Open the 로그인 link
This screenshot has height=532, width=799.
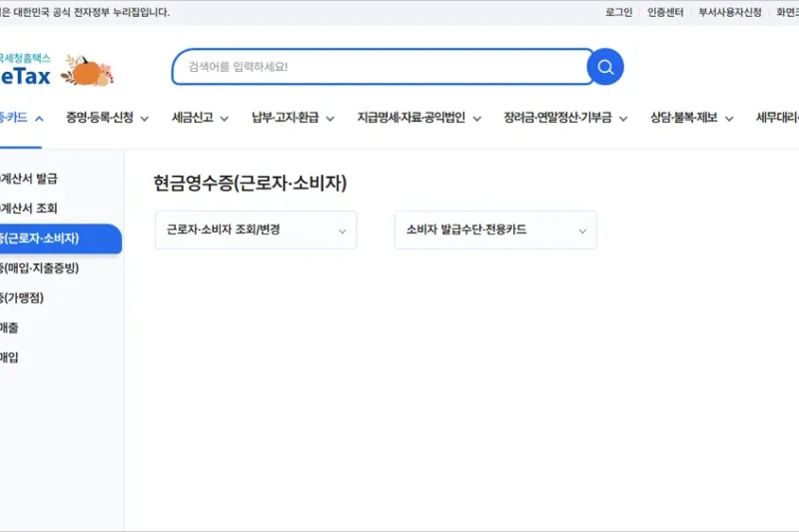pyautogui.click(x=618, y=12)
